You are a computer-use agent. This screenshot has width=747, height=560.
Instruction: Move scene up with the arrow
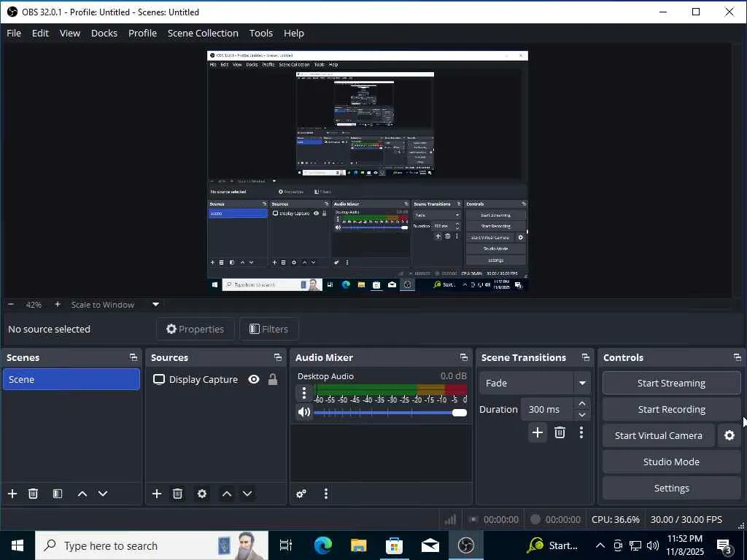[82, 494]
